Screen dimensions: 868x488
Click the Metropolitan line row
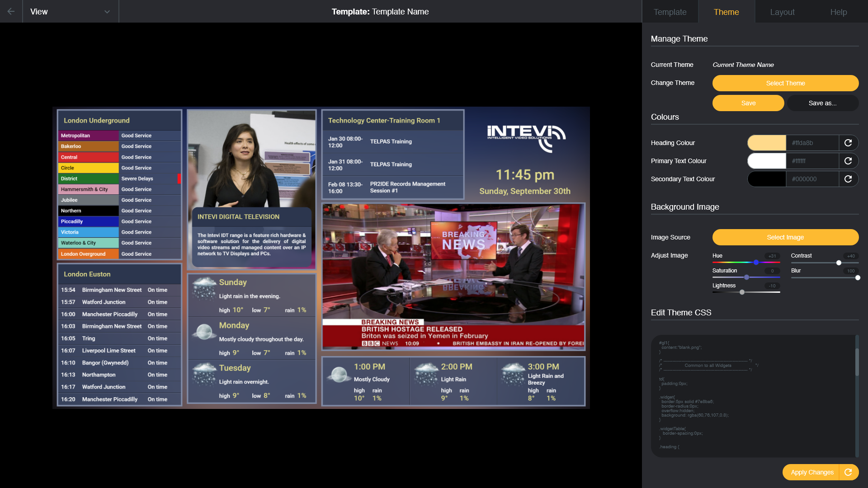pos(119,136)
